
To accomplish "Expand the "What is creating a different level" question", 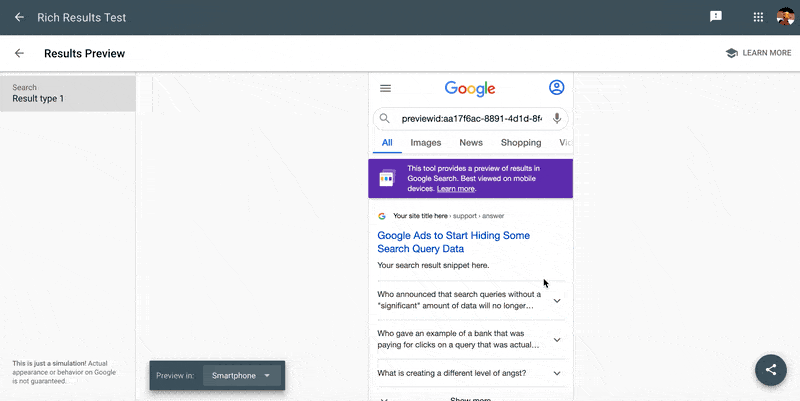I will click(x=557, y=373).
